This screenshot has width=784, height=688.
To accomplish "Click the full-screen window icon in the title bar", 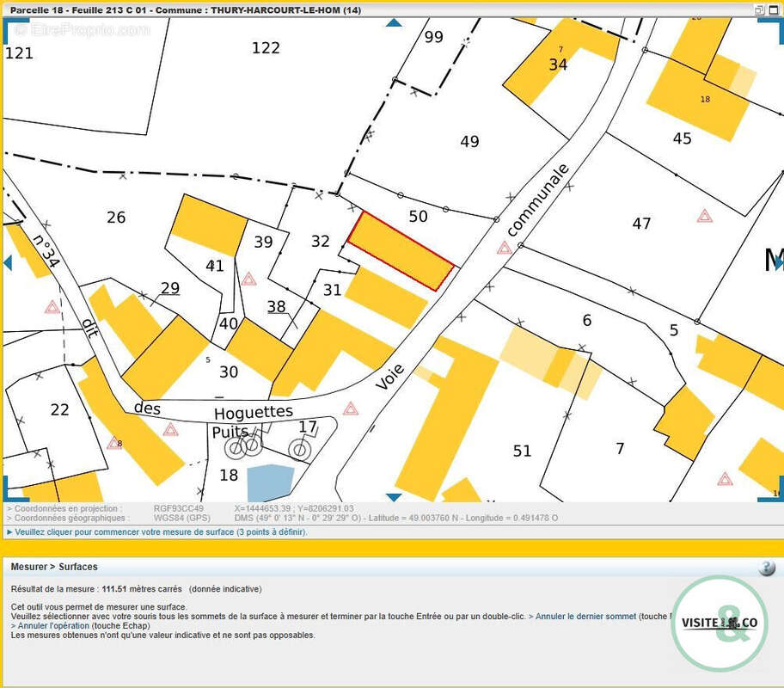I will pyautogui.click(x=774, y=9).
